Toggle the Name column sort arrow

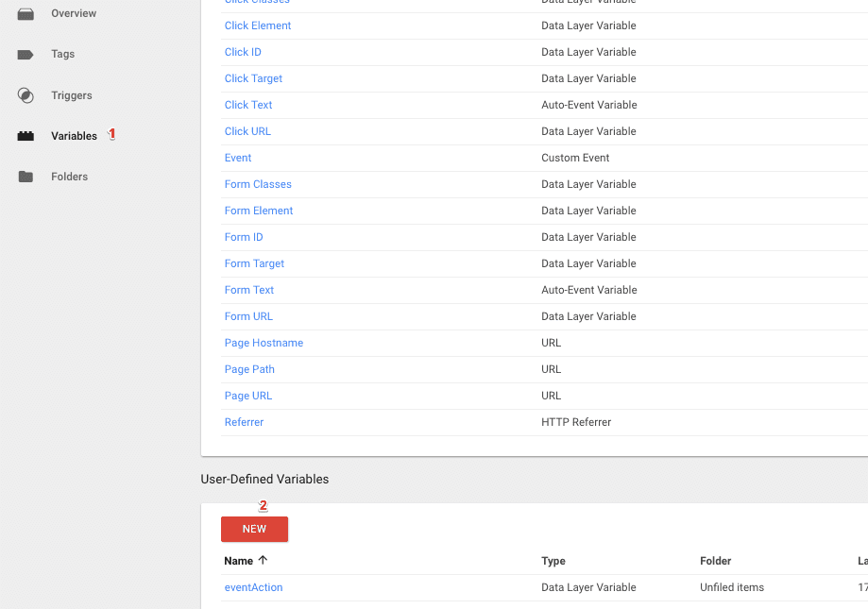[x=262, y=560]
